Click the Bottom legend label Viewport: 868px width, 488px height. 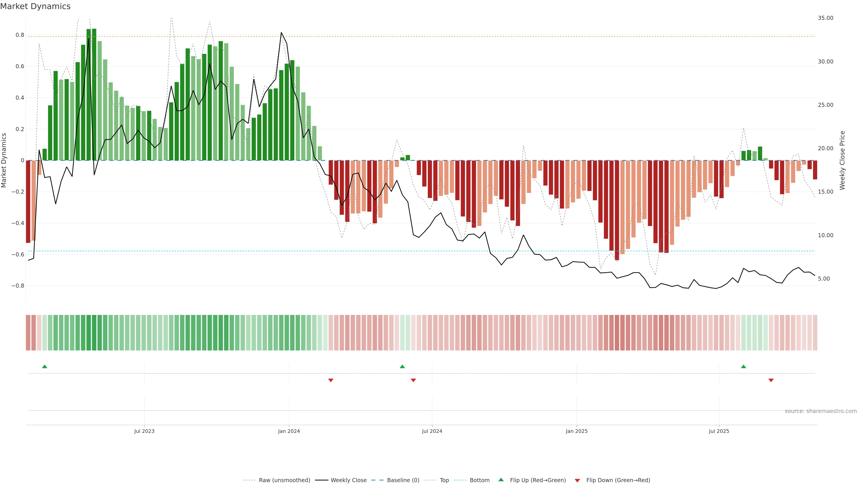click(x=479, y=480)
